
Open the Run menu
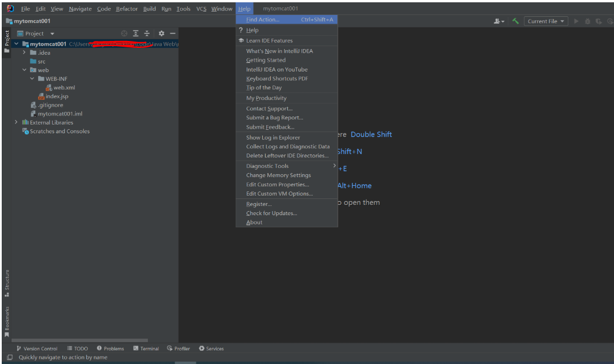click(166, 9)
